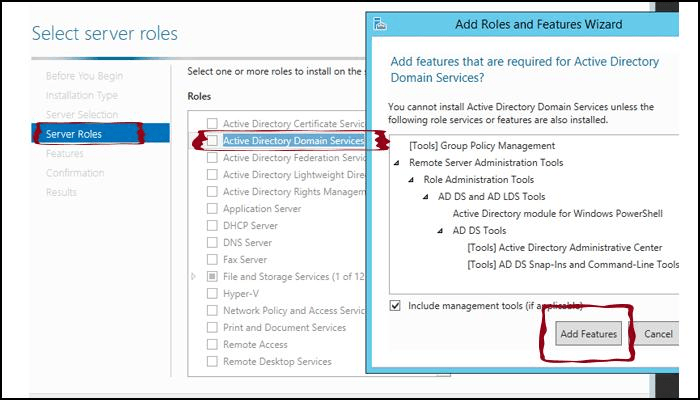This screenshot has height=400, width=700.
Task: Select the Remote Access role label
Action: 255,344
